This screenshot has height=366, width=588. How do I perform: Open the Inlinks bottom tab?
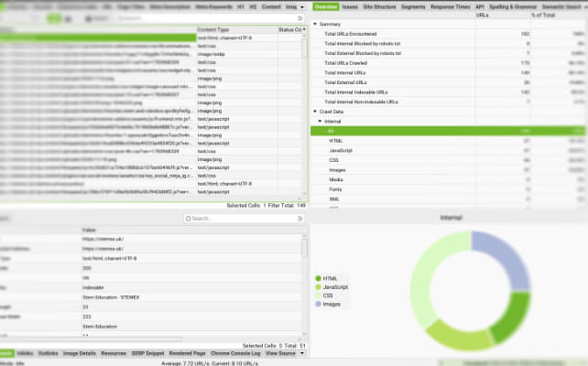coord(25,353)
